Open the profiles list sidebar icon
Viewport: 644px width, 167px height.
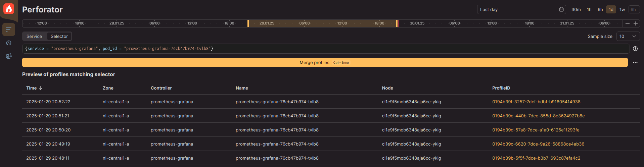9,30
